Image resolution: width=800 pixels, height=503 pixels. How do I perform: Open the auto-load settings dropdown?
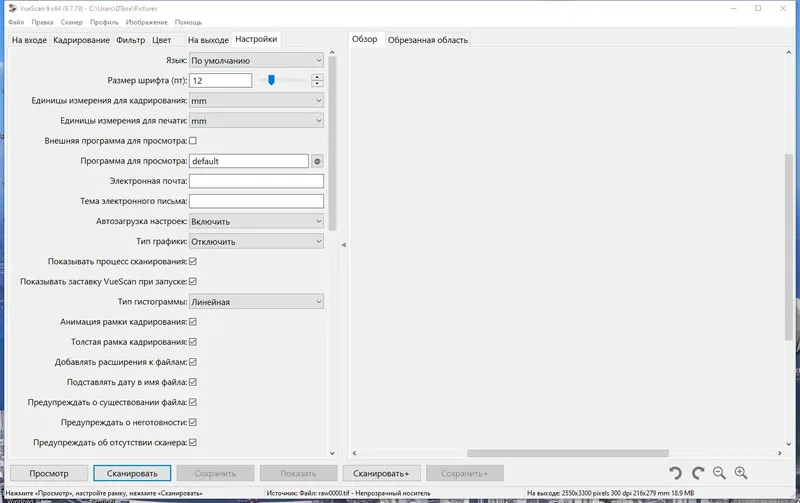256,221
